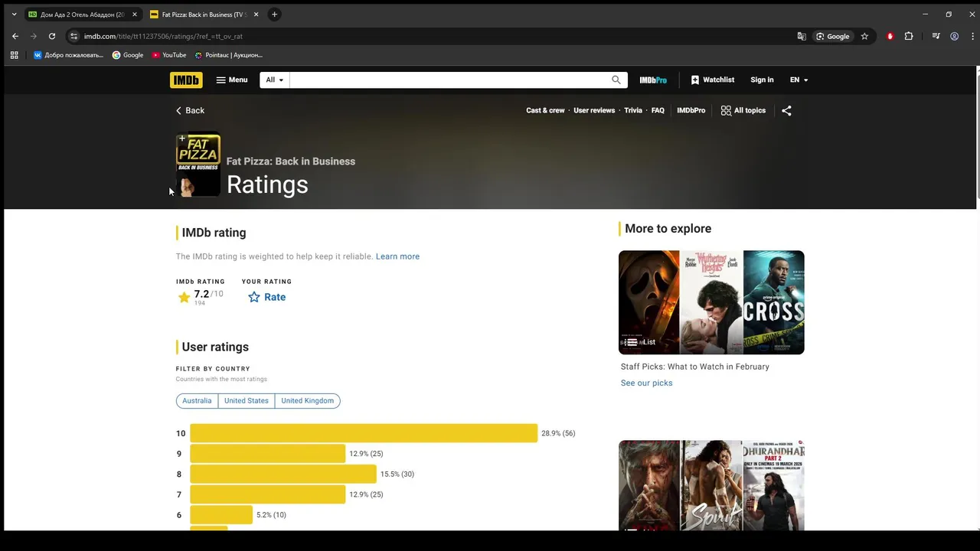Click See our picks link
980x551 pixels.
pyautogui.click(x=646, y=383)
